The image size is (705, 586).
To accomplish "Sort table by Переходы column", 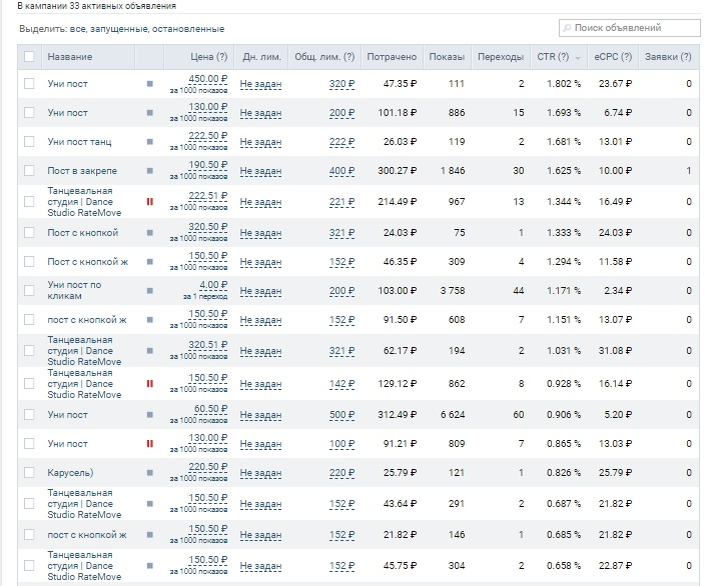I will [500, 57].
